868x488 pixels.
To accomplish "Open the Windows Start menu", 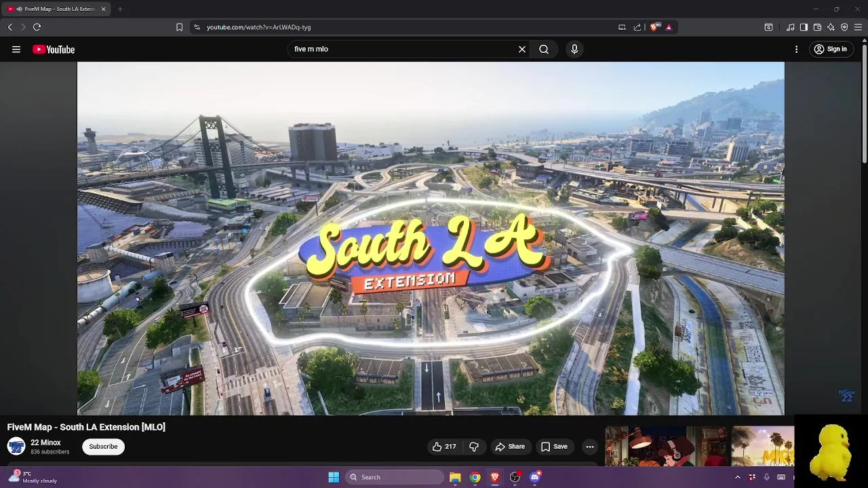I will [334, 477].
